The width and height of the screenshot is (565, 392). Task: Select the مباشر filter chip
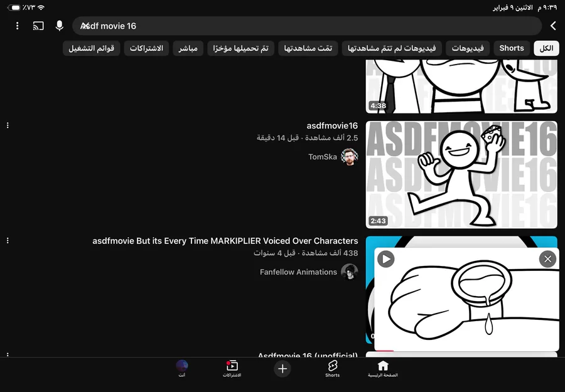pyautogui.click(x=188, y=48)
